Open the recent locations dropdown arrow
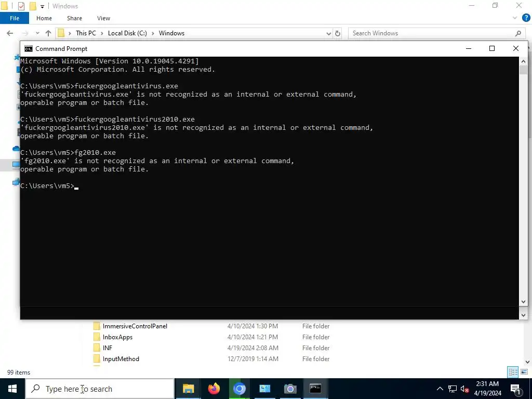Image resolution: width=532 pixels, height=399 pixels. pyautogui.click(x=37, y=33)
